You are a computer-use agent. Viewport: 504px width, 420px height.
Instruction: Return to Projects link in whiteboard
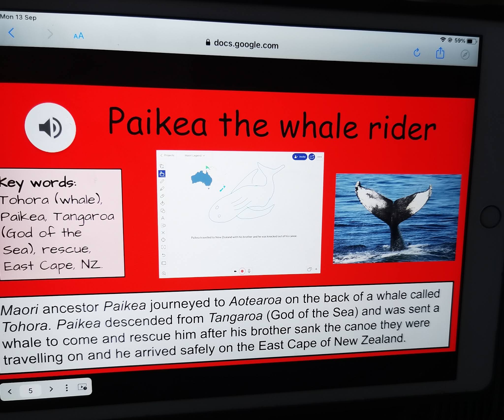click(167, 155)
